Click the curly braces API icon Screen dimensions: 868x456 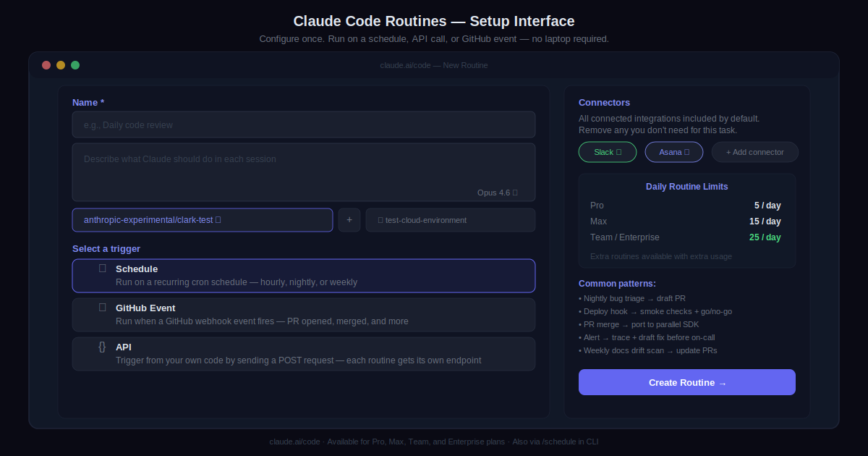pyautogui.click(x=102, y=347)
